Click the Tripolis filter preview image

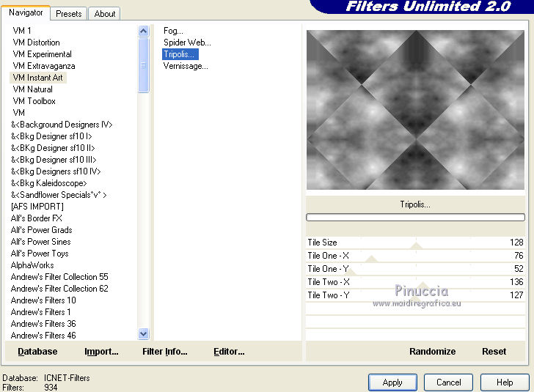pos(415,110)
